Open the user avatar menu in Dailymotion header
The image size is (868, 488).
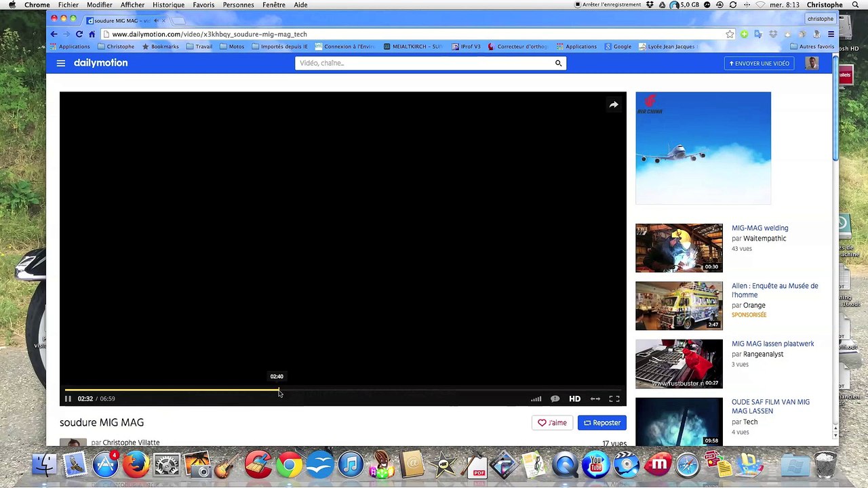[x=812, y=63]
